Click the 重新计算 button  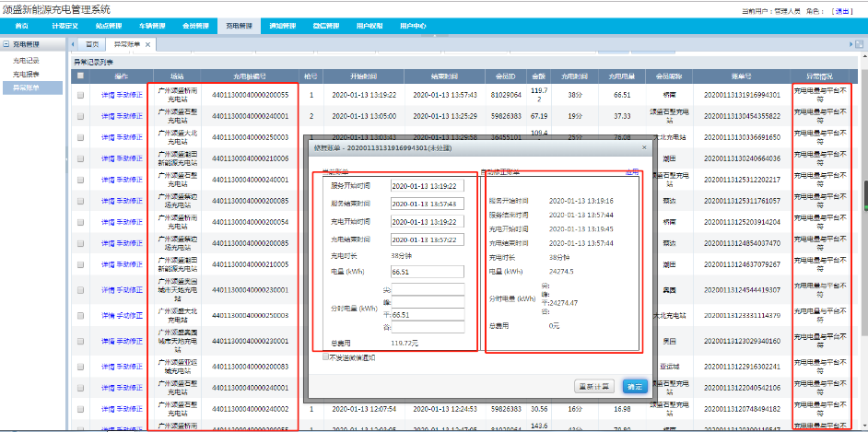tap(595, 386)
